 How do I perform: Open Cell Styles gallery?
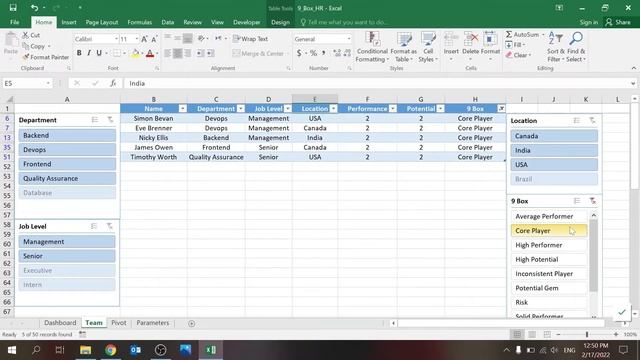coord(428,47)
